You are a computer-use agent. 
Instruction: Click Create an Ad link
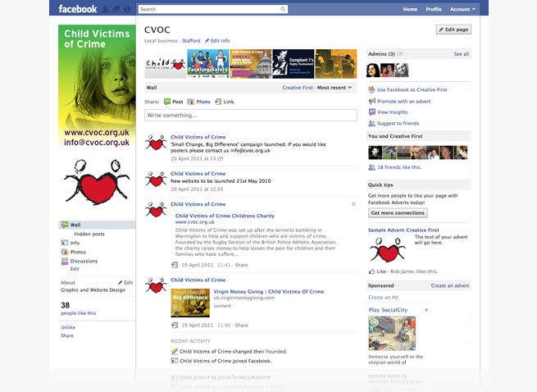pyautogui.click(x=383, y=298)
